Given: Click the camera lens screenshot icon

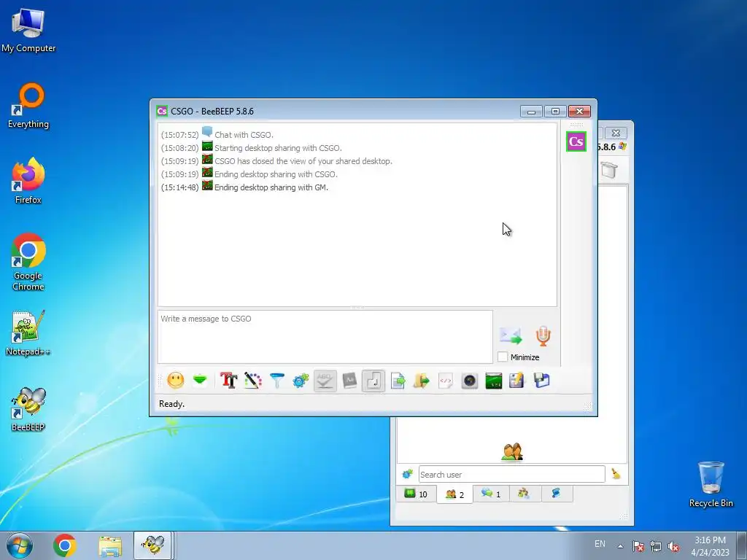Looking at the screenshot, I should [469, 381].
